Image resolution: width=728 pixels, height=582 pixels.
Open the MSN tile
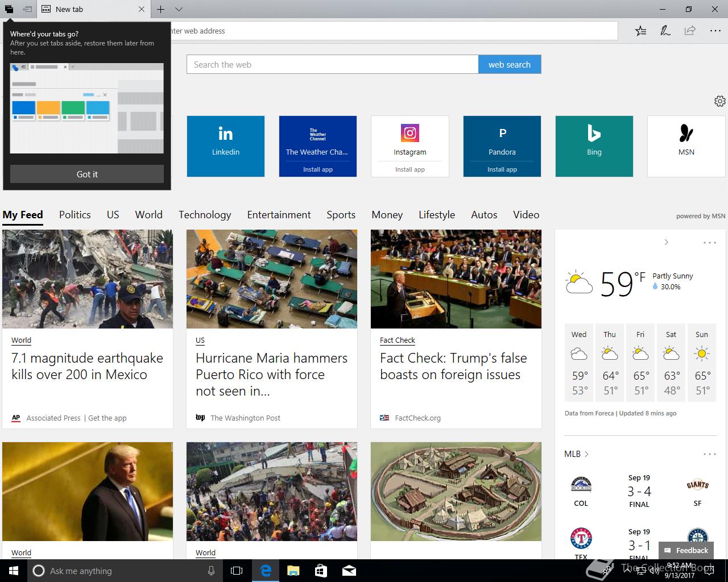pyautogui.click(x=686, y=146)
